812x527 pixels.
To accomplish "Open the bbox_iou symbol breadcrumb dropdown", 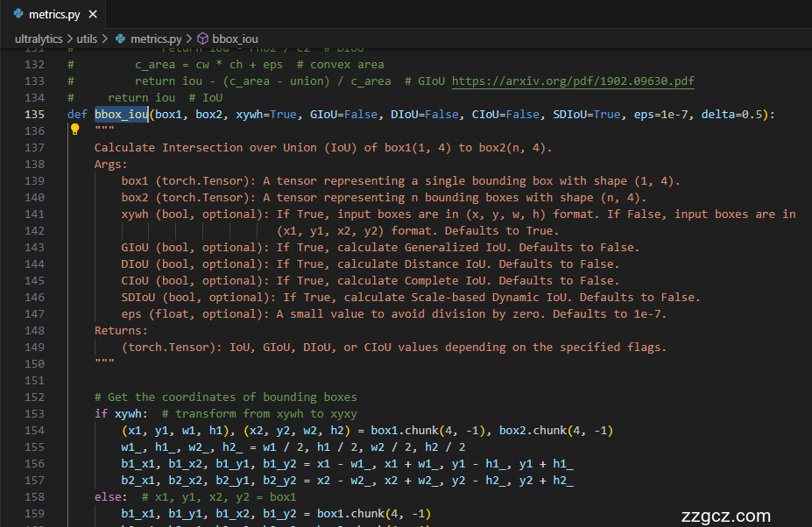I will pyautogui.click(x=235, y=39).
